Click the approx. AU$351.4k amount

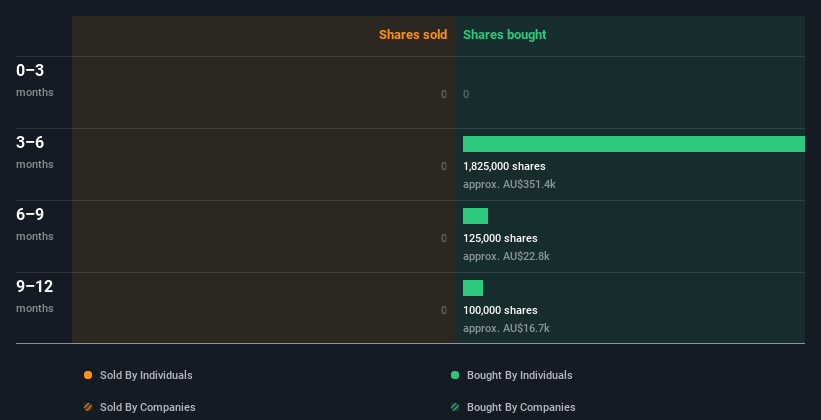point(509,184)
